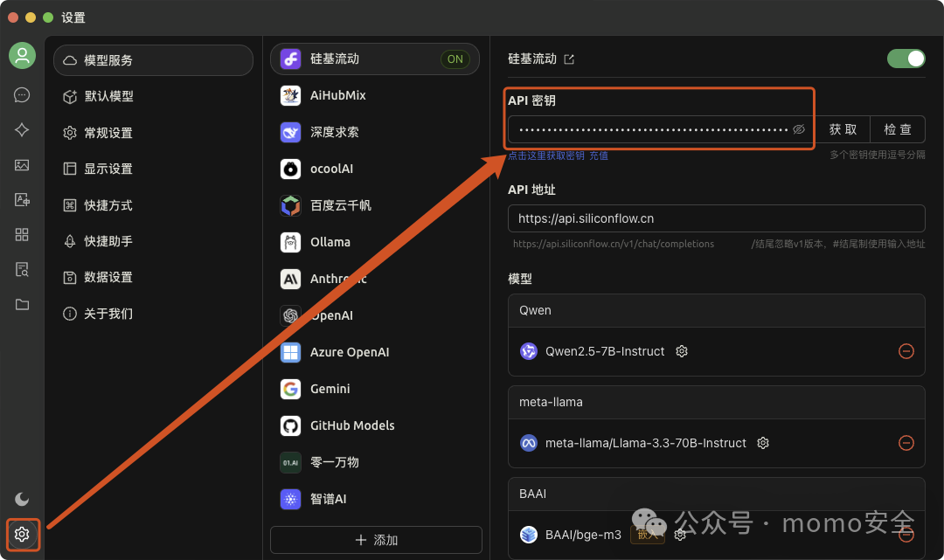Click the API 地址 input field

717,218
